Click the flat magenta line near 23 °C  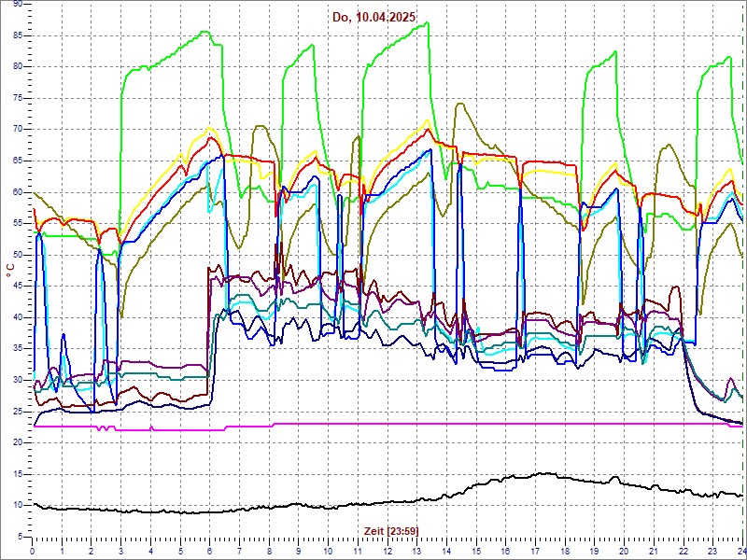(x=373, y=424)
